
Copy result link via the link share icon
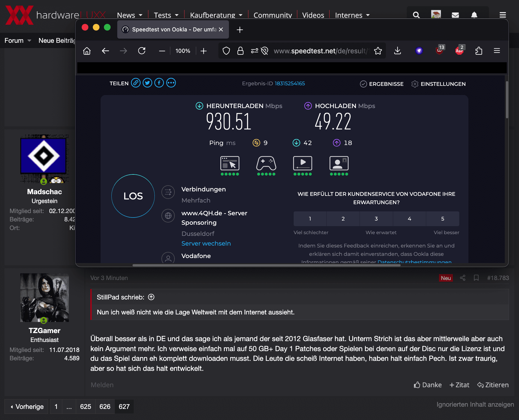[x=136, y=83]
